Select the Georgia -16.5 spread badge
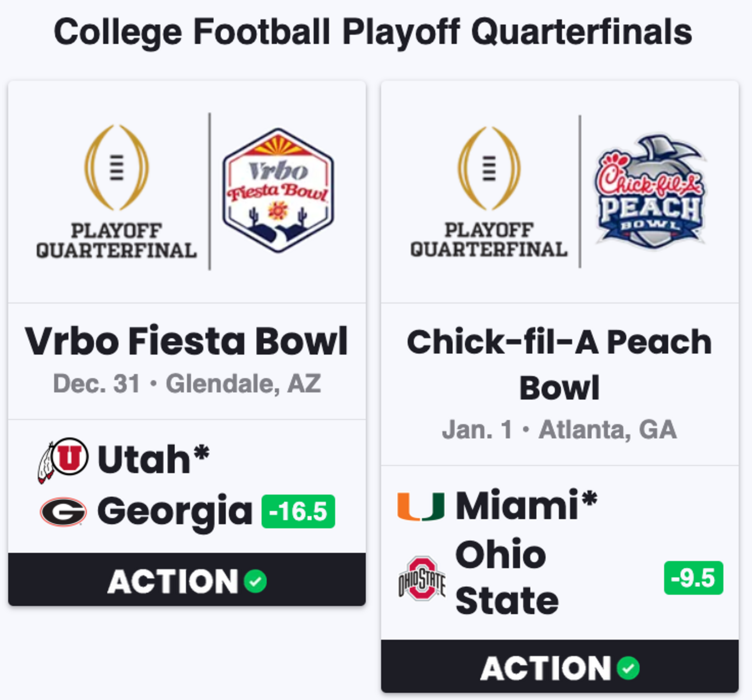 [x=298, y=511]
